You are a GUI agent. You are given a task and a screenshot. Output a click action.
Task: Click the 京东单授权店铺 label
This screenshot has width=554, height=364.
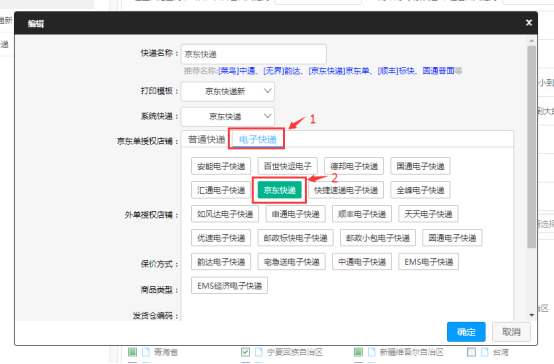[x=148, y=141]
